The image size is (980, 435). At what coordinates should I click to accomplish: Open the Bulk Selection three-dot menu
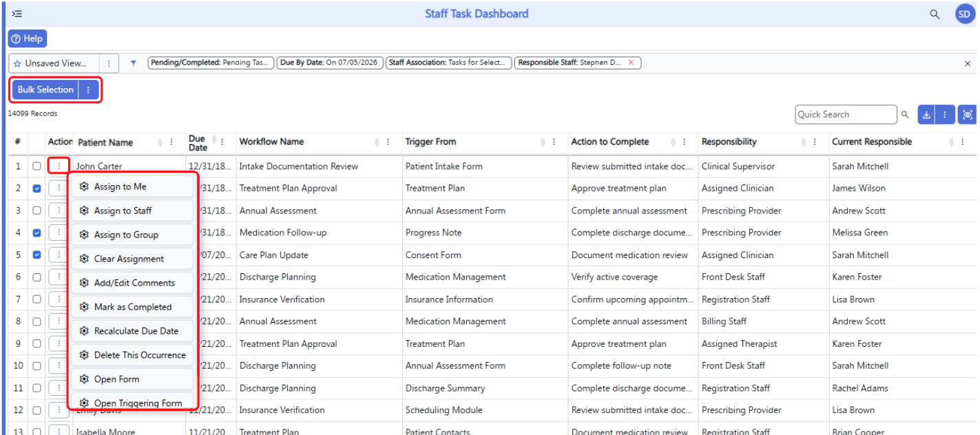click(89, 90)
